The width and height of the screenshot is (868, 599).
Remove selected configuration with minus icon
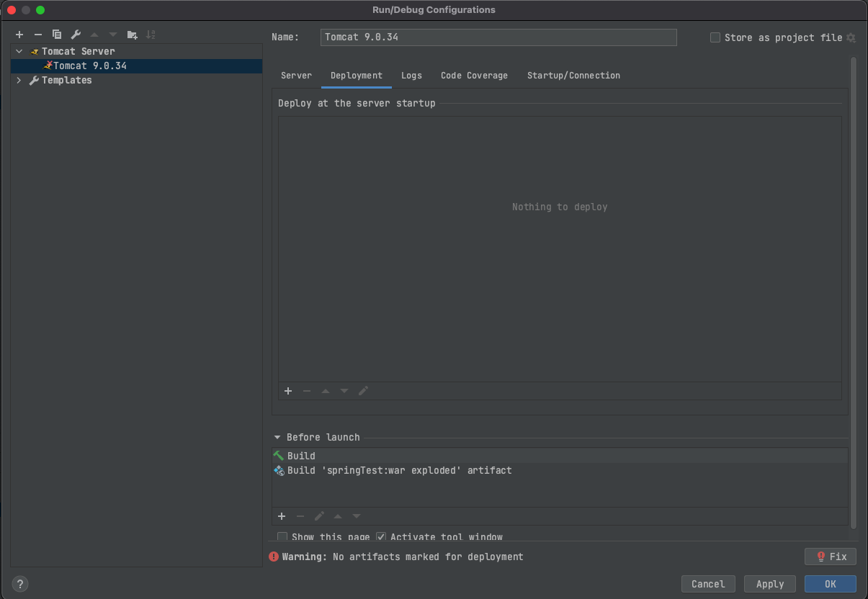coord(38,35)
